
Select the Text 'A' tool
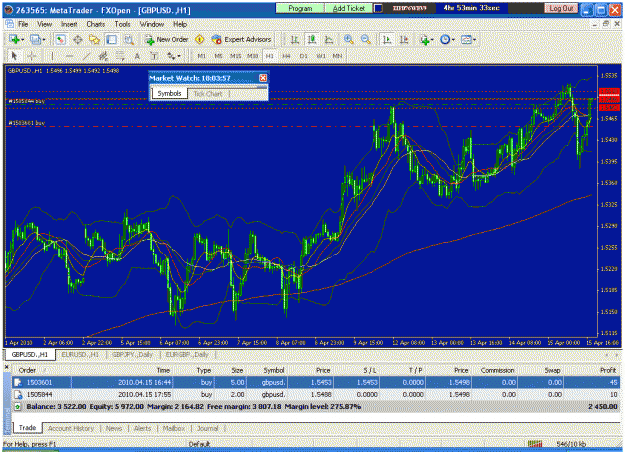[137, 56]
